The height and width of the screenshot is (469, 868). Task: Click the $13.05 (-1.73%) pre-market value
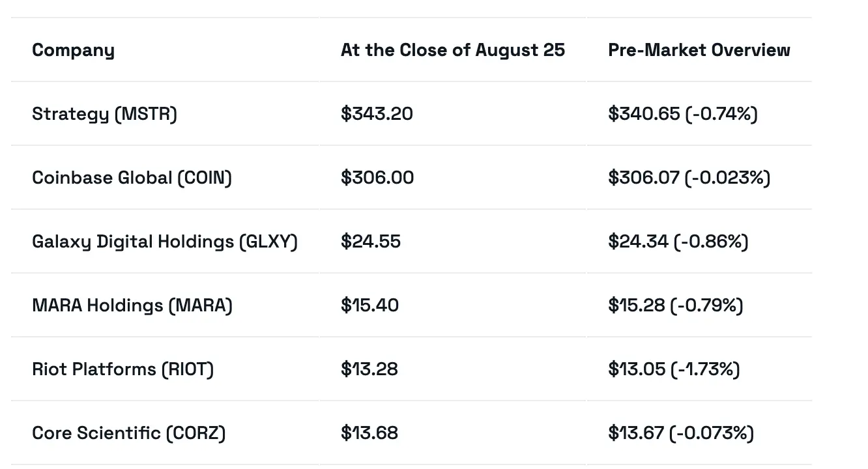click(x=674, y=369)
